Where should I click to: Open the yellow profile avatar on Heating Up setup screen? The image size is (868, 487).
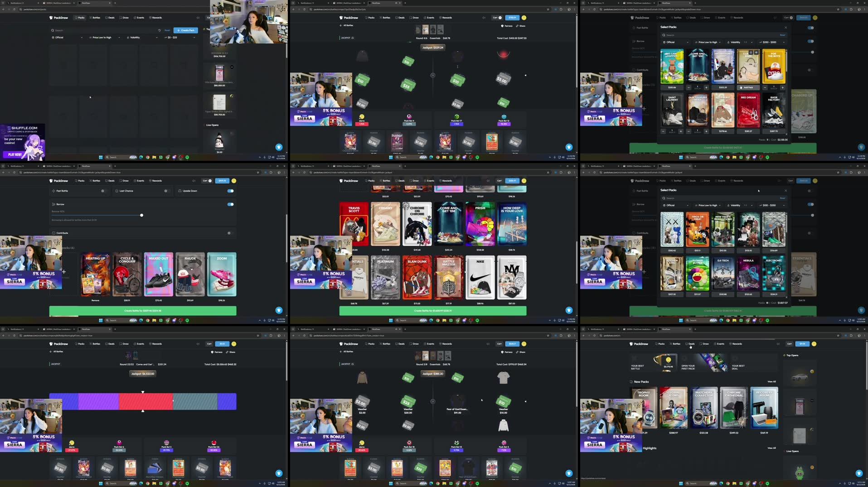click(234, 181)
